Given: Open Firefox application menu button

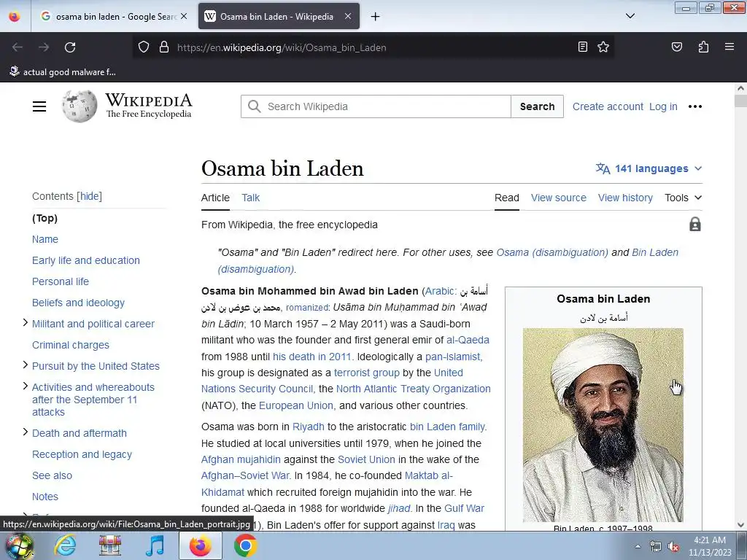Looking at the screenshot, I should pos(729,47).
